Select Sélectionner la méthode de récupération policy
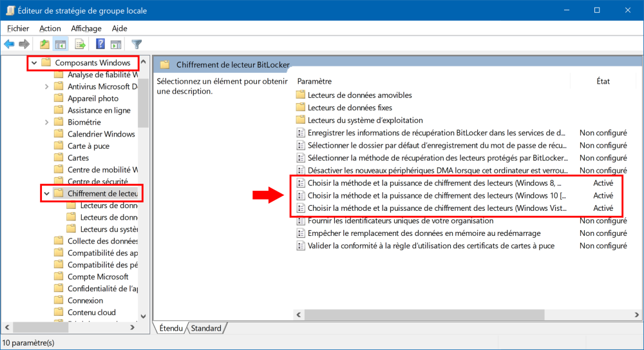Screen dimensions: 644x350 [x=438, y=158]
